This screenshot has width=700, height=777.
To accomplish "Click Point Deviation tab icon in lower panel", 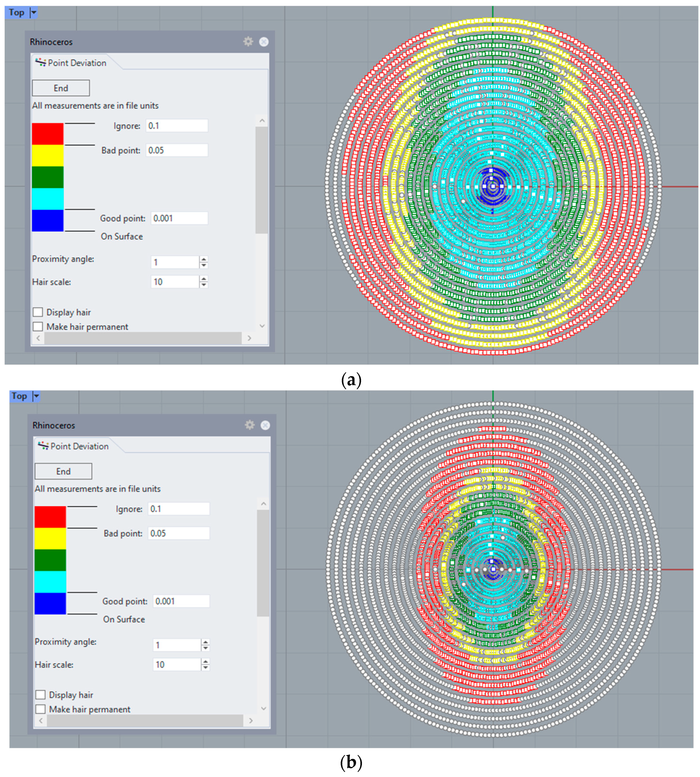I will click(43, 446).
